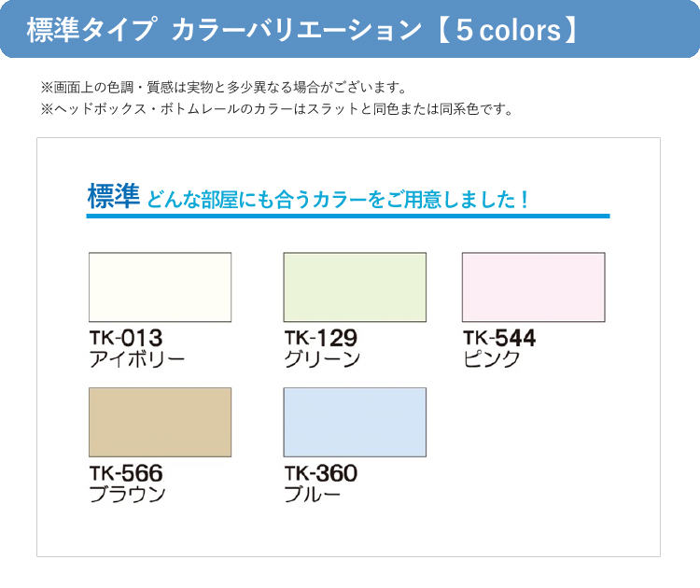The image size is (700, 588).
Task: Click the アイボリー color name
Action: tap(136, 359)
